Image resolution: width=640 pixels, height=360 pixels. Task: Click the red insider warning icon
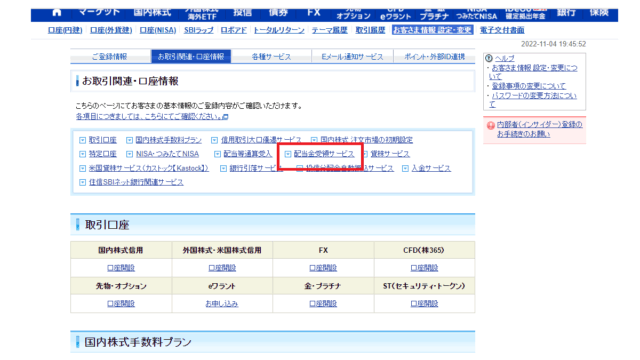(x=491, y=126)
